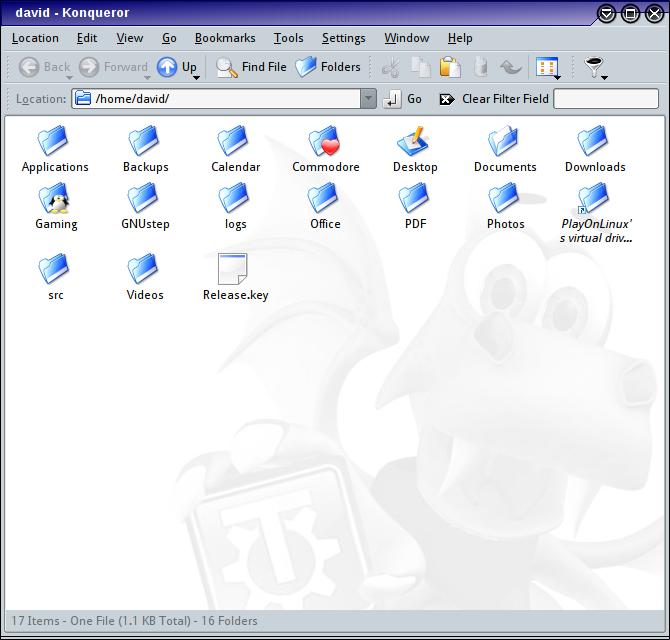Viewport: 670px width, 640px height.
Task: Click into the filter text field
Action: point(606,99)
